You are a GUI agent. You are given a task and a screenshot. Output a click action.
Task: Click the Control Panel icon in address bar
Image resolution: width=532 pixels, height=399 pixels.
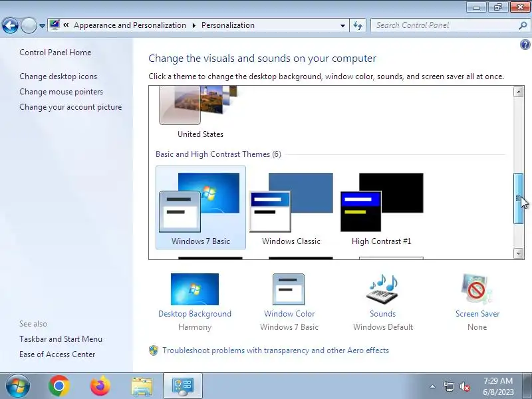coord(55,25)
